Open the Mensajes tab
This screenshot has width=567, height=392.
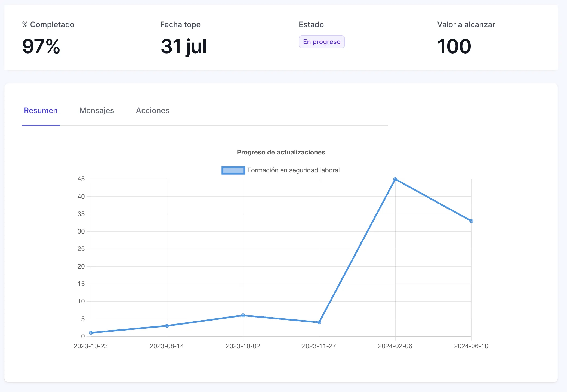[97, 111]
